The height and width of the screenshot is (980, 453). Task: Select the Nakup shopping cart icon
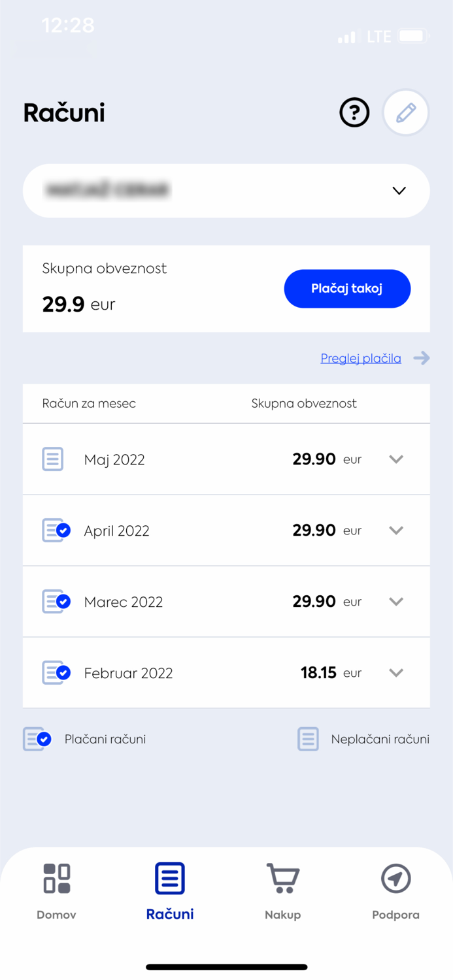pos(282,877)
